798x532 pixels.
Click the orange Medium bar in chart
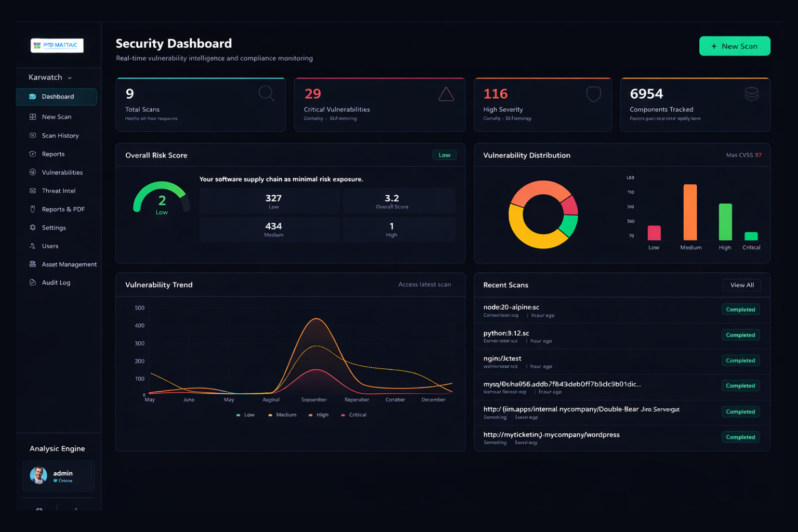tap(690, 212)
